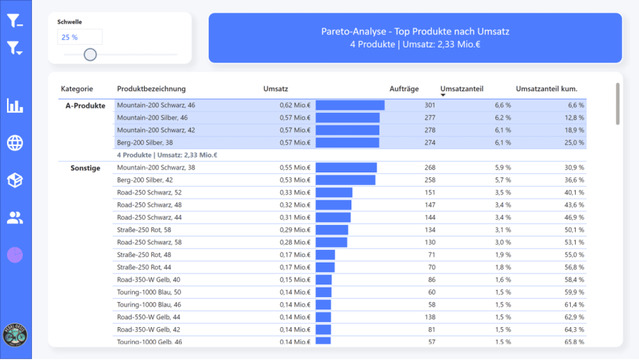This screenshot has height=364, width=639.
Task: Open the filter dropdown icon in sidebar
Action: coord(15,48)
